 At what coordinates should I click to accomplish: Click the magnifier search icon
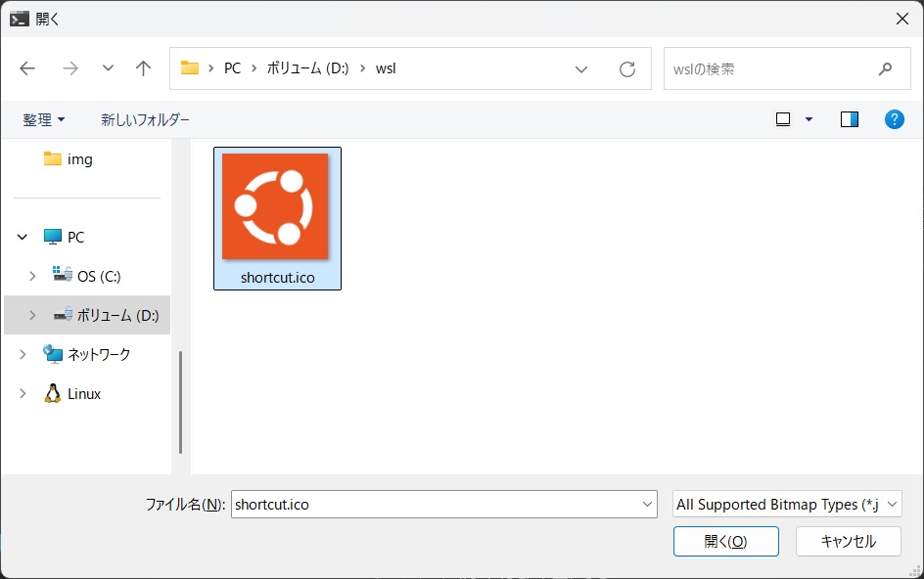(x=885, y=68)
